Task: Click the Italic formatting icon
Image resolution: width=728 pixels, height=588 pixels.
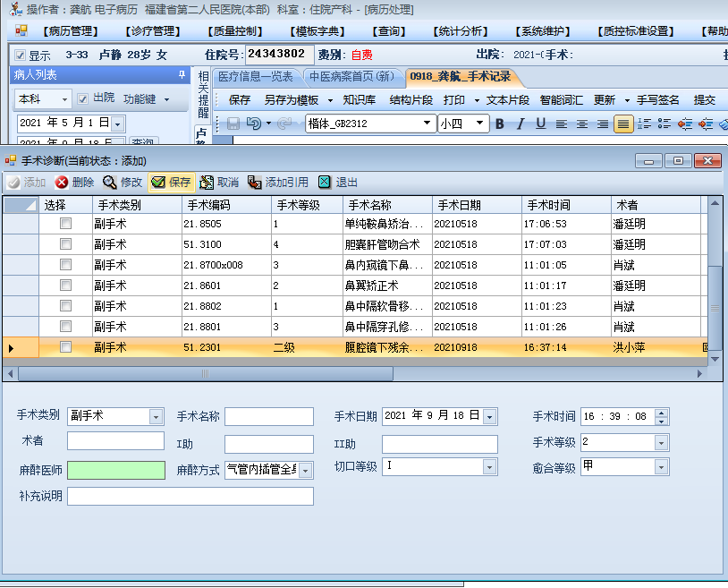Action: [521, 124]
